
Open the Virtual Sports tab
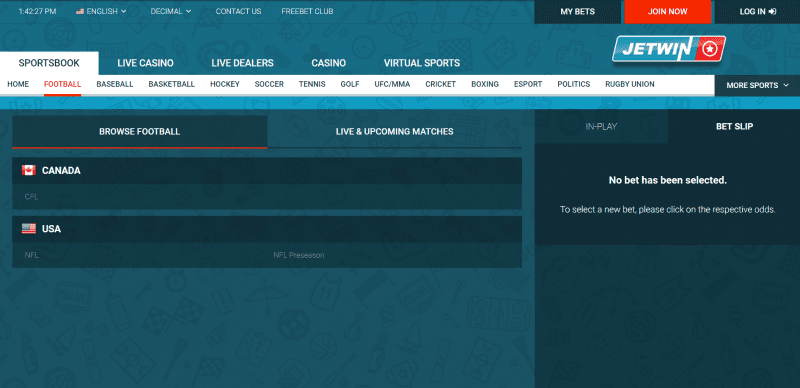coord(421,63)
